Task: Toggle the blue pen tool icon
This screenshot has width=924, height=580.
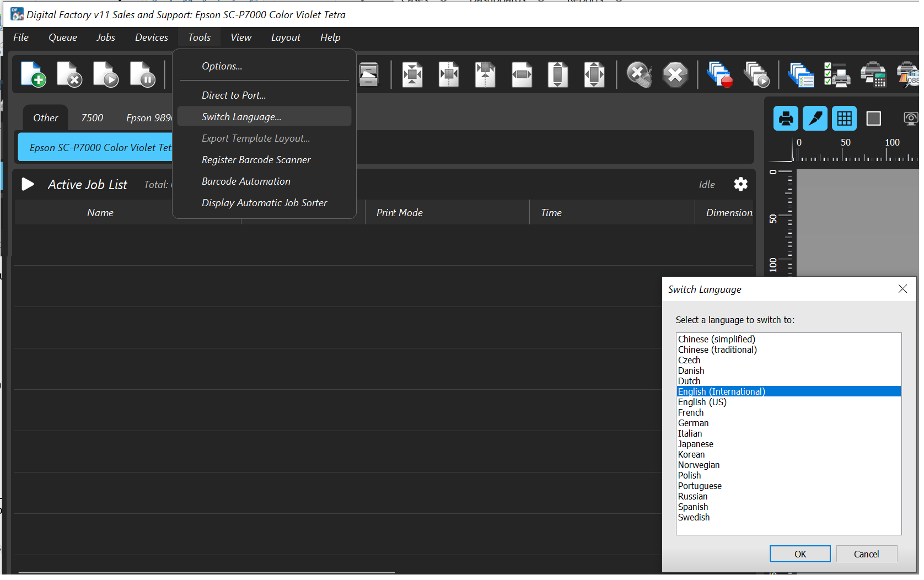Action: coord(815,119)
